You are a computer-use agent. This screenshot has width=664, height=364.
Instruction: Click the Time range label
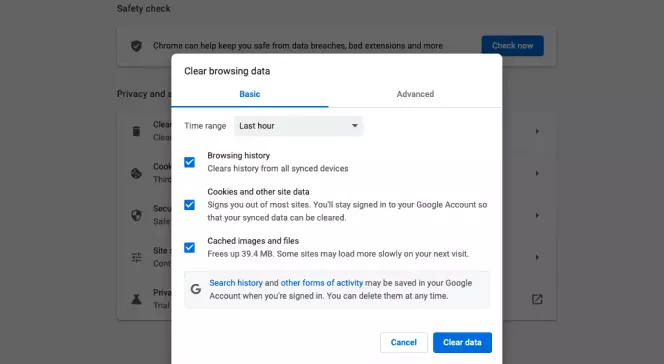pos(205,126)
